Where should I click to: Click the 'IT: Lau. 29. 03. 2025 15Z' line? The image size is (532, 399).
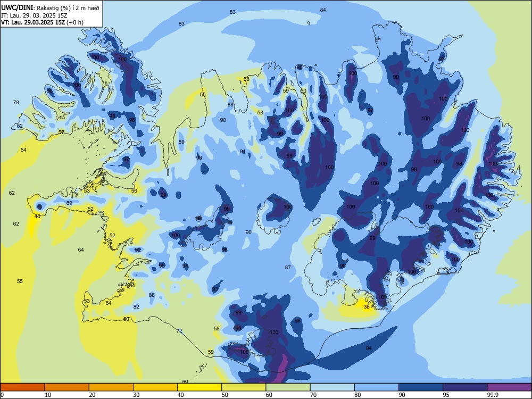[x=33, y=15]
